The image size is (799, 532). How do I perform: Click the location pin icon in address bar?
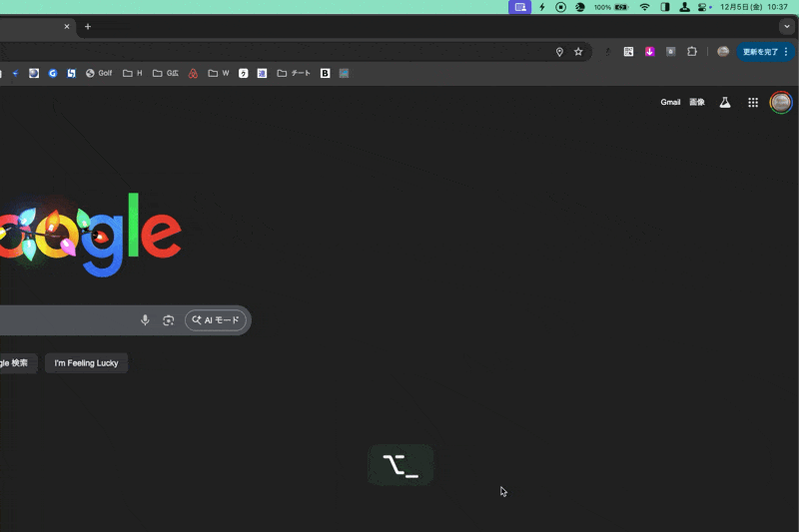(x=559, y=52)
